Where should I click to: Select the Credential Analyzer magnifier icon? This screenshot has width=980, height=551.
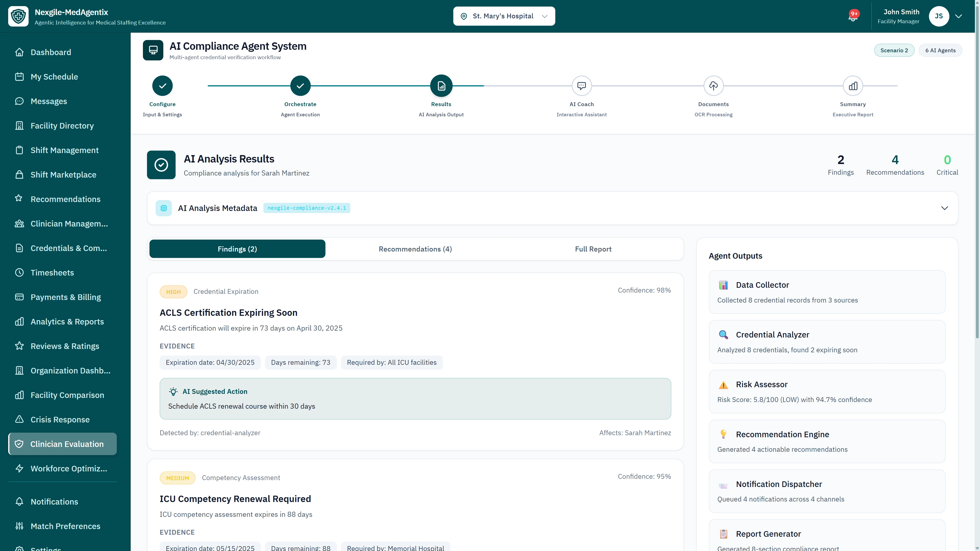tap(724, 335)
